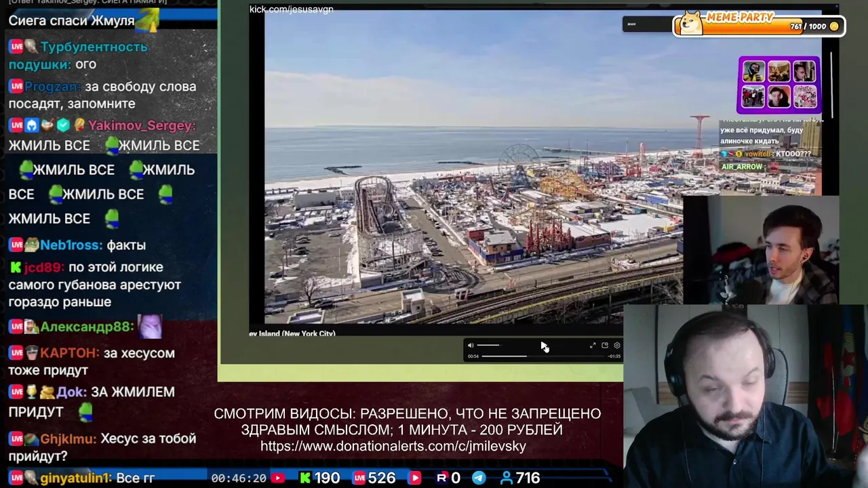This screenshot has width=868, height=488.
Task: Click the YouTube icon next to timer
Action: 278,478
